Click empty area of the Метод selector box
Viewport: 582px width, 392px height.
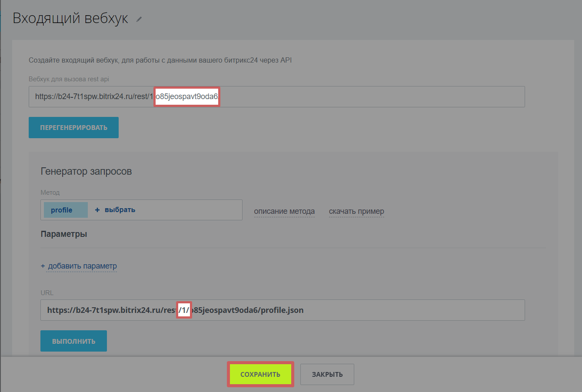point(191,210)
